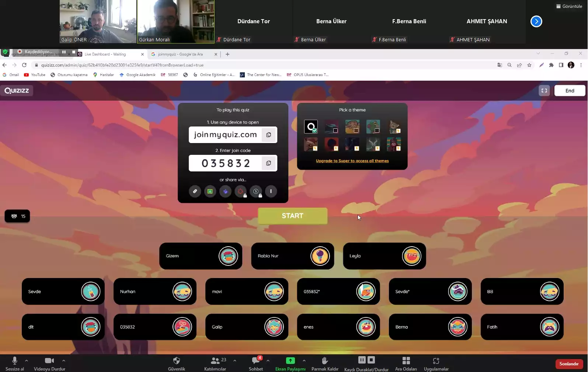Click player card Gizem

[x=201, y=256]
